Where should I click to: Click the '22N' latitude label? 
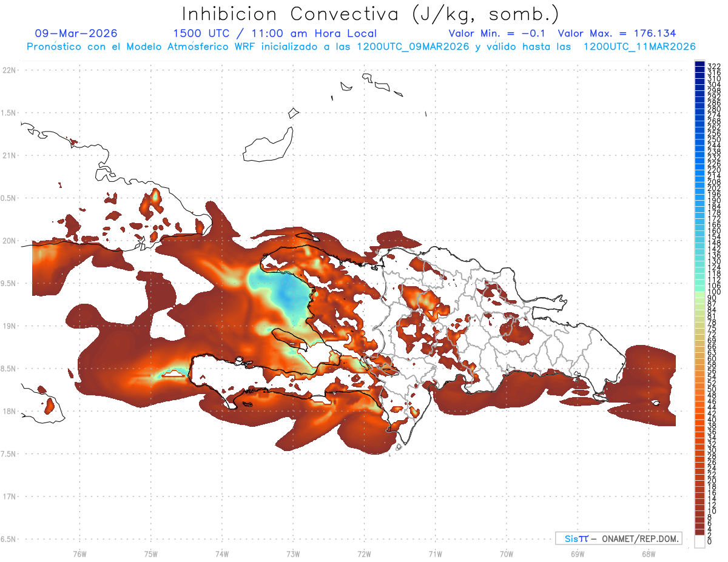point(9,70)
